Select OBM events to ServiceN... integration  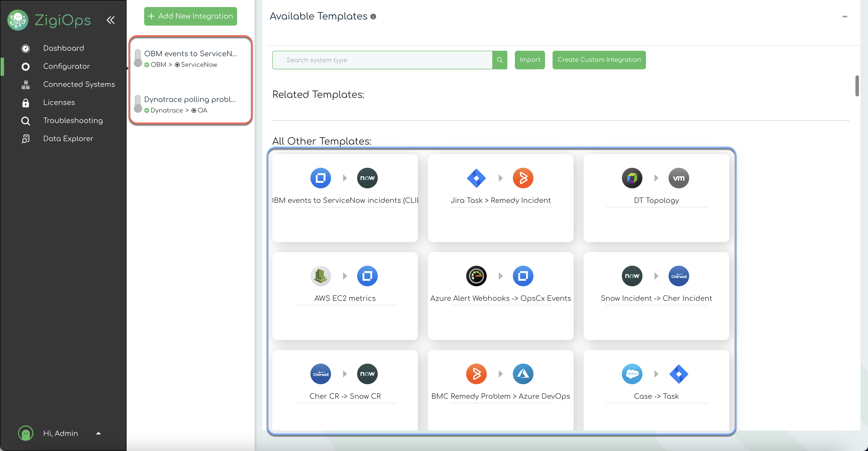click(190, 53)
